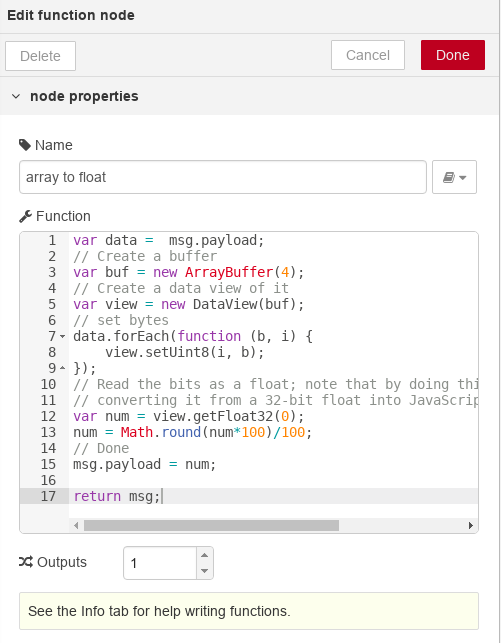
Task: Click the Cancel button
Action: [368, 55]
